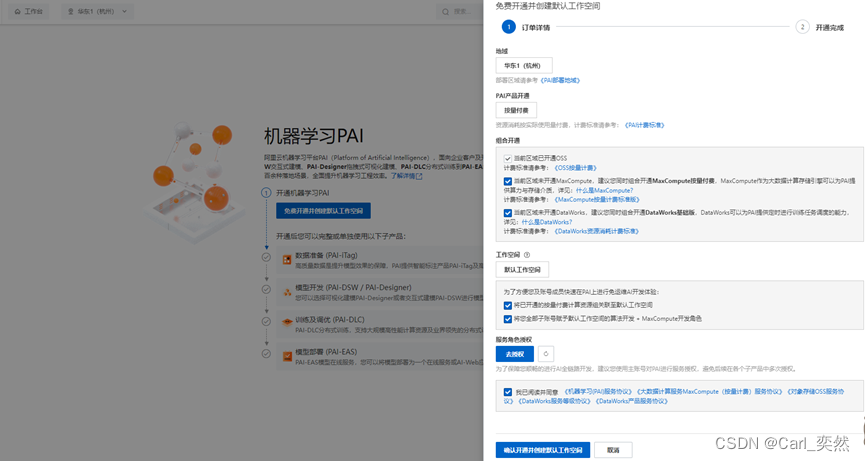Screen dimensions: 865x461
Task: Click the 开通完成 step label
Action: 830,28
